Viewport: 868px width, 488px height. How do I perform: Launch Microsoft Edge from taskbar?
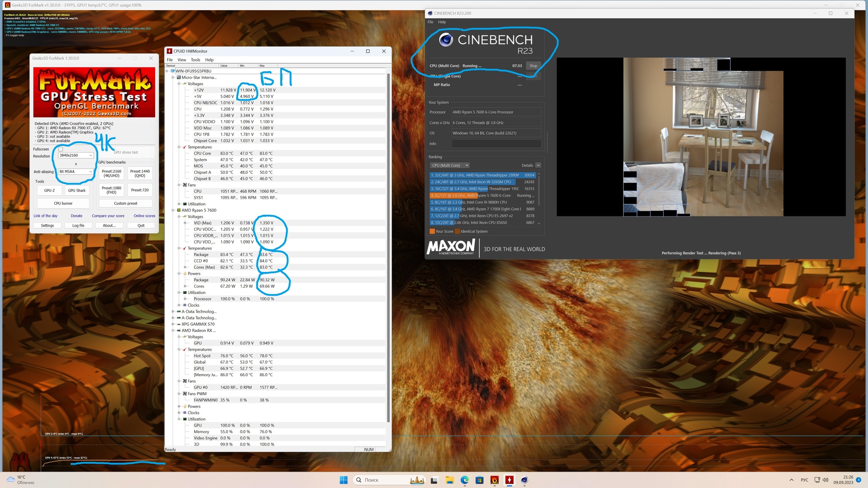click(x=465, y=480)
